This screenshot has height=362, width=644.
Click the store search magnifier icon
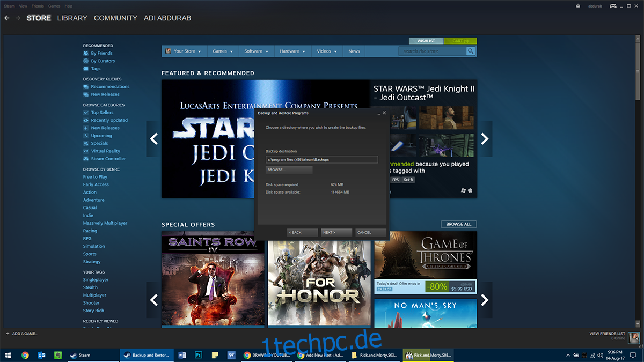pos(471,51)
